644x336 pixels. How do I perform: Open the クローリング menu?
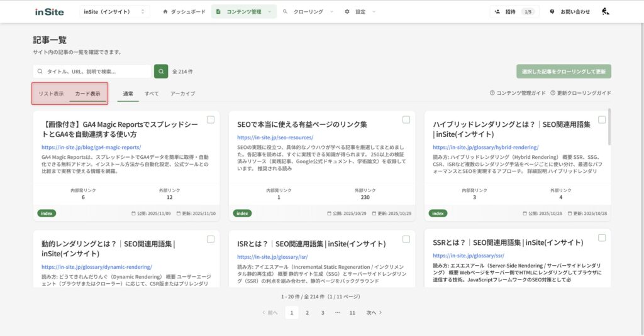coord(308,11)
